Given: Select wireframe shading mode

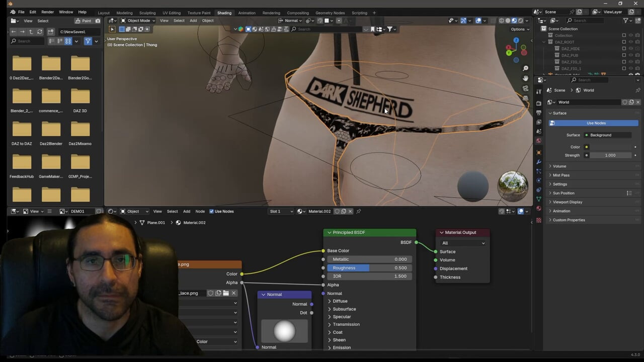Looking at the screenshot, I should 501,21.
